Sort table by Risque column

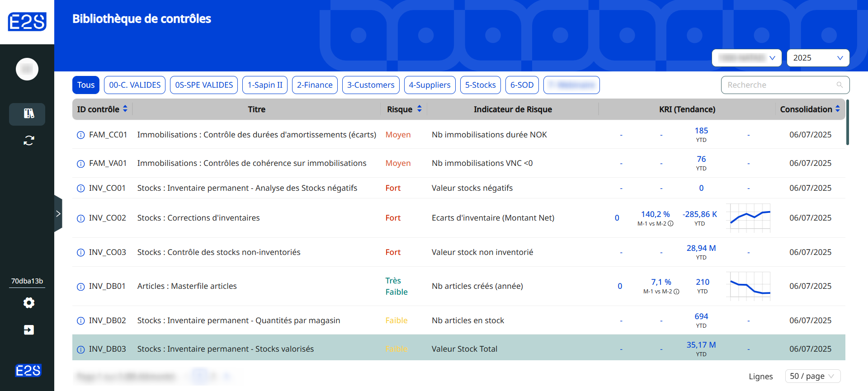pos(420,109)
